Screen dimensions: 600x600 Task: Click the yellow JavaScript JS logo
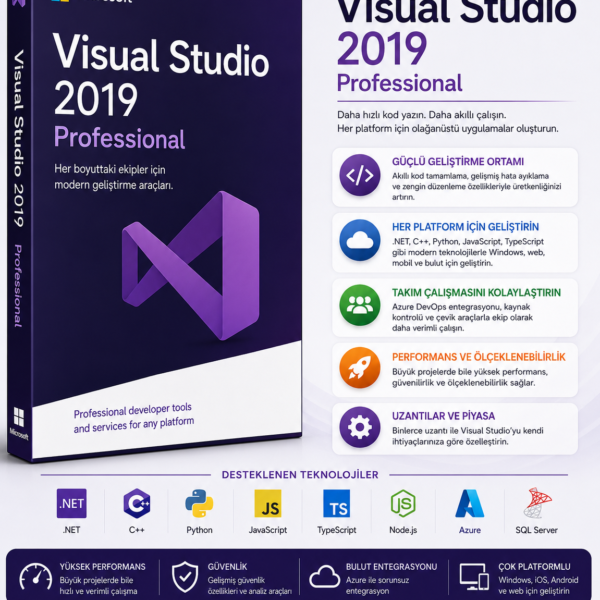tap(268, 503)
